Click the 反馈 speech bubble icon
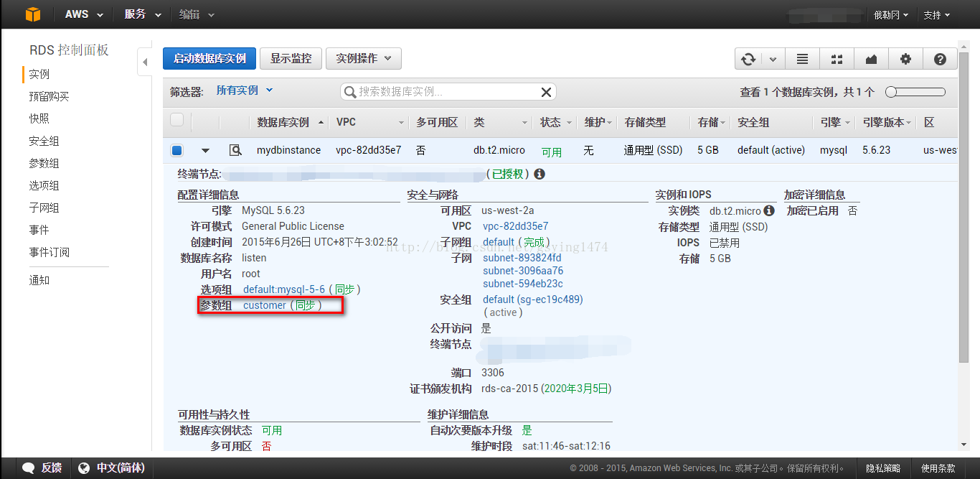980x479 pixels. coord(28,468)
